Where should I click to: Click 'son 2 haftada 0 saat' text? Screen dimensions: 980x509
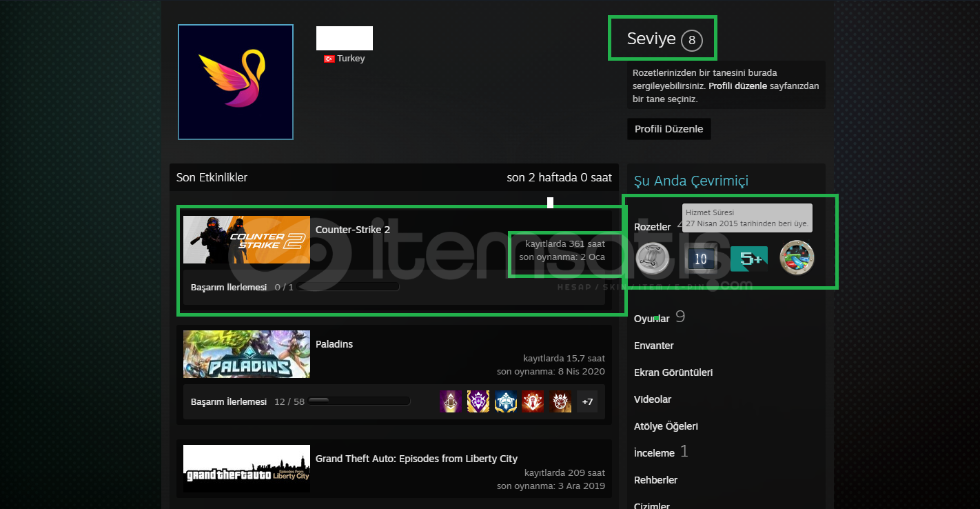click(560, 177)
